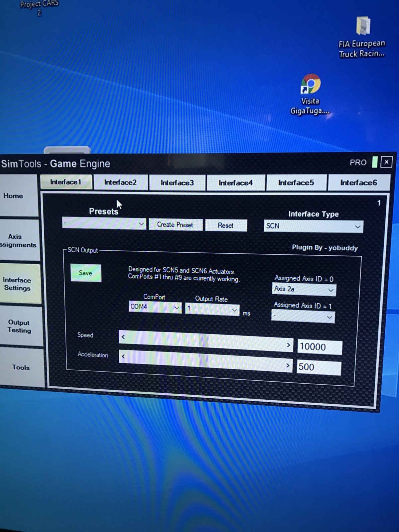Switch to the Interface2 tab
Image resolution: width=399 pixels, height=532 pixels.
(x=120, y=182)
